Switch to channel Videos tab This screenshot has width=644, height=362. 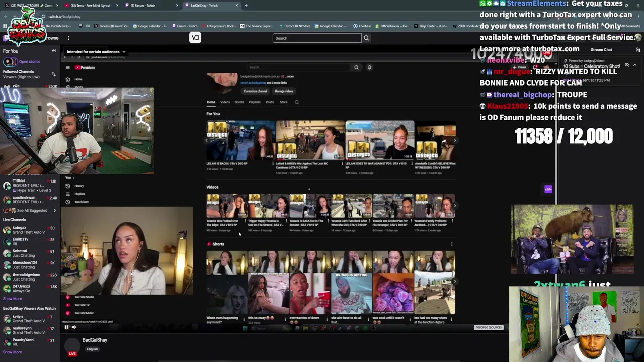click(225, 102)
